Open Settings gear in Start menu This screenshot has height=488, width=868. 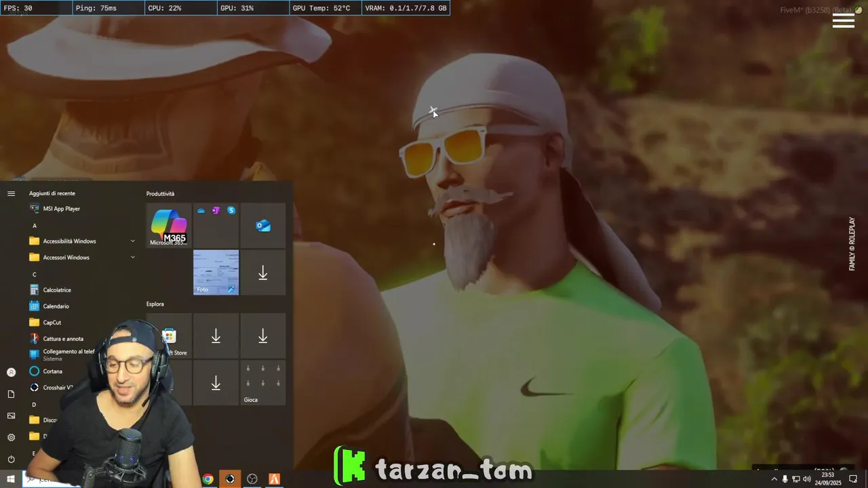point(11,437)
